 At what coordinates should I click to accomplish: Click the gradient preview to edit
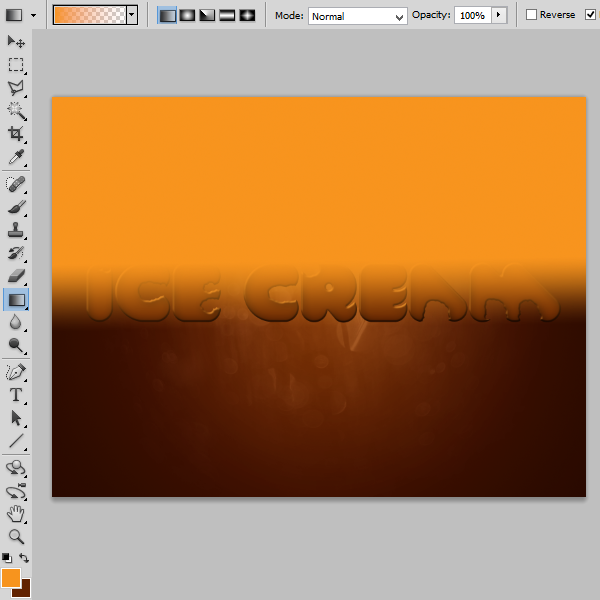click(90, 15)
